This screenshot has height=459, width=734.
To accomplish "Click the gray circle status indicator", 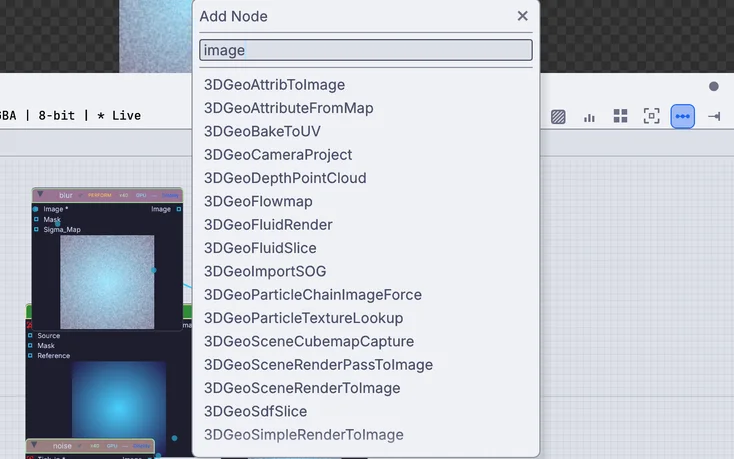I will click(x=713, y=86).
